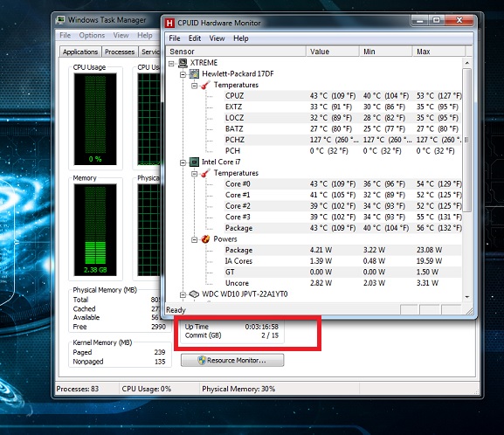Click the CPUID Hardware Monitor title icon
The width and height of the screenshot is (504, 435).
point(169,24)
